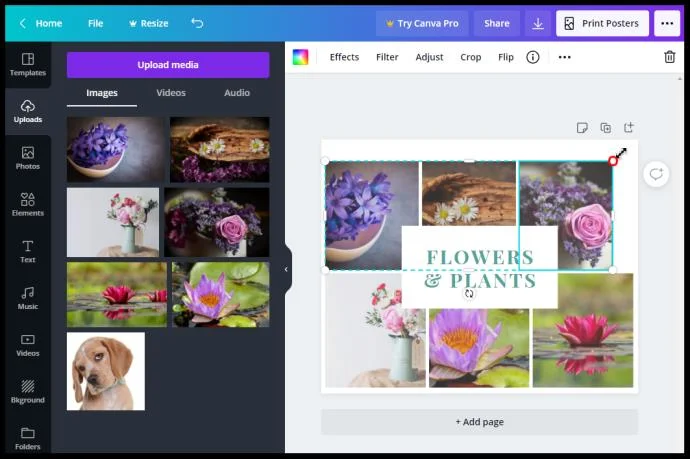Select the purple water lily upload thumbnail
Screen dimensions: 690x459
point(220,294)
